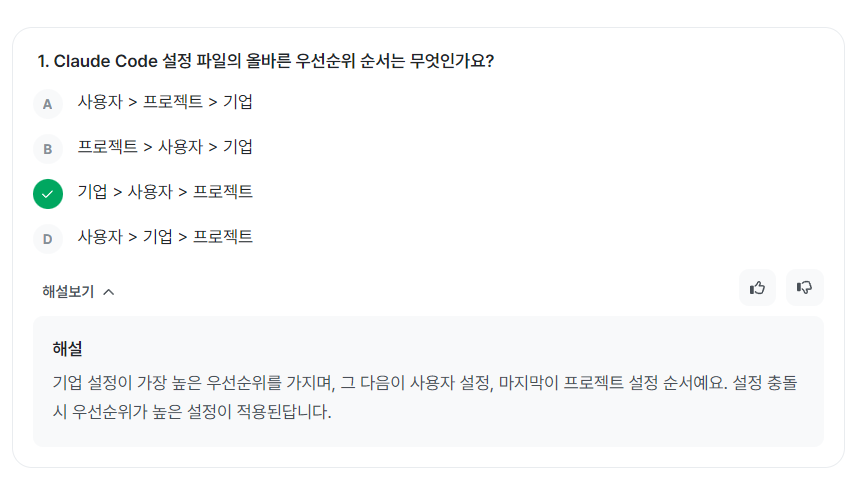Image resolution: width=860 pixels, height=479 pixels.
Task: Click the chevron arrow beside 해설보기
Action: click(x=109, y=292)
